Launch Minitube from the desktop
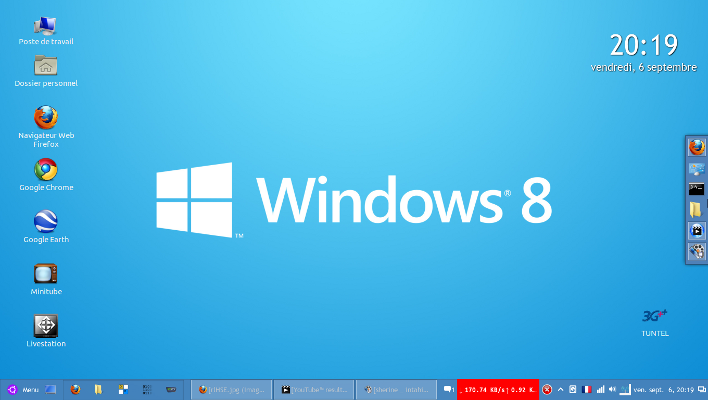This screenshot has height=400, width=708. pos(45,274)
